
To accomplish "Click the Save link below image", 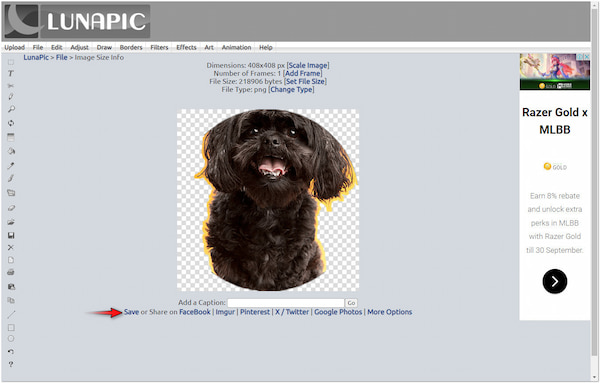I will (131, 312).
